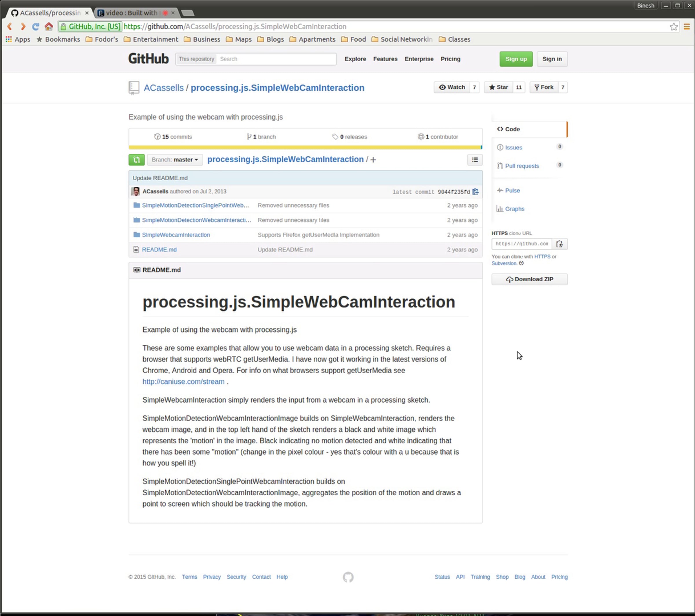Bookmark page with the star icon

click(674, 27)
